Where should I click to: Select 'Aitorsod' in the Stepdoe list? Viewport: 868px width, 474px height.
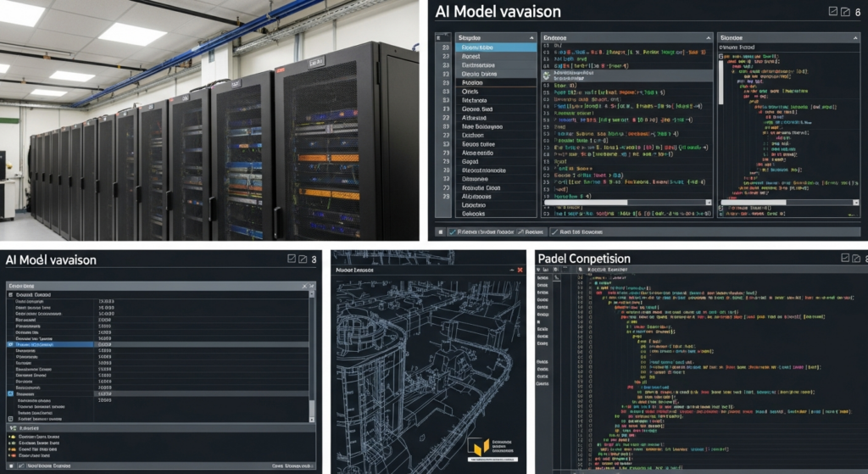pos(496,118)
